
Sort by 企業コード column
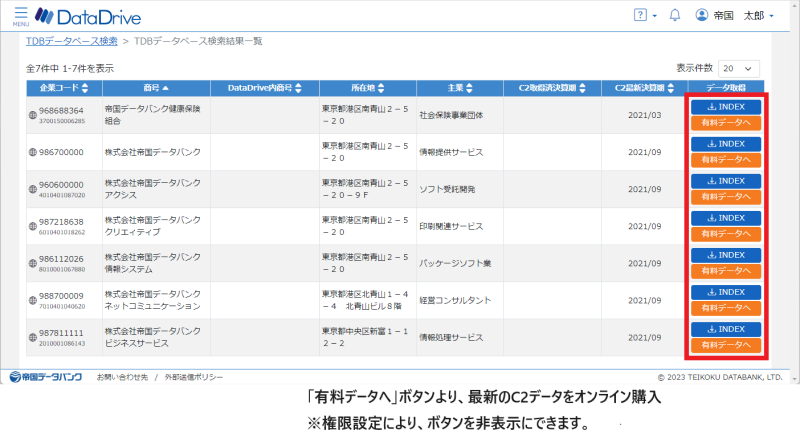(x=64, y=88)
